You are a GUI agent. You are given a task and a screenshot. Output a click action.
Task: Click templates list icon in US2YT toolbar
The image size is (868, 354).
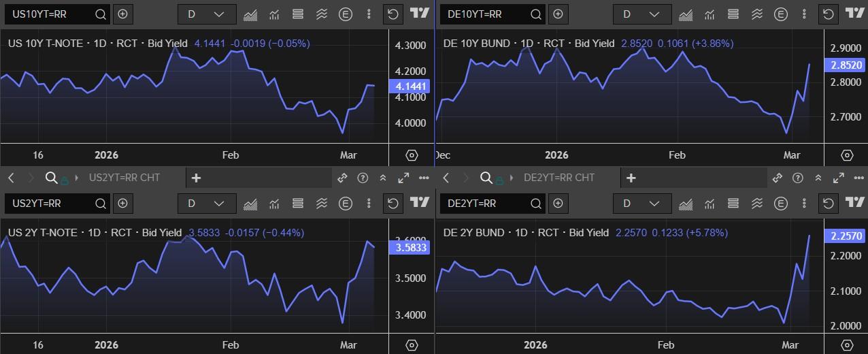coord(297,203)
